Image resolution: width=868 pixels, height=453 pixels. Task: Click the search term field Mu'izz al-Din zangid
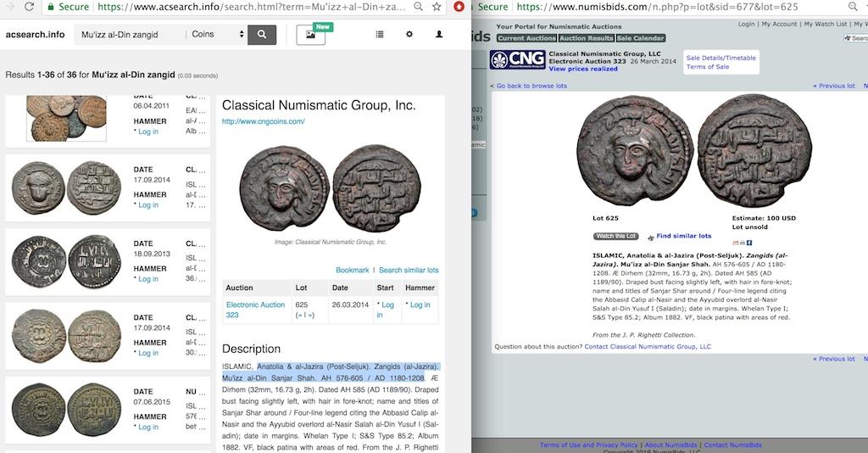click(x=130, y=34)
